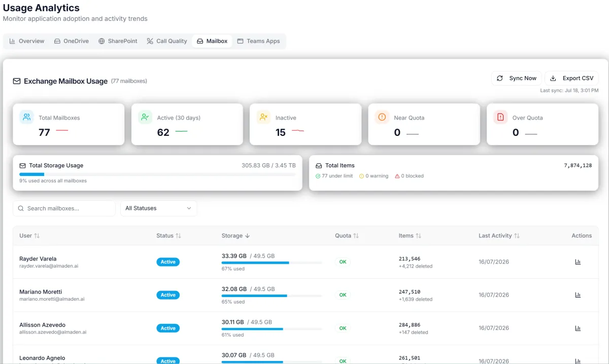
Task: Click the envelope icon beside Exchange Mailbox Usage
Action: pyautogui.click(x=17, y=81)
